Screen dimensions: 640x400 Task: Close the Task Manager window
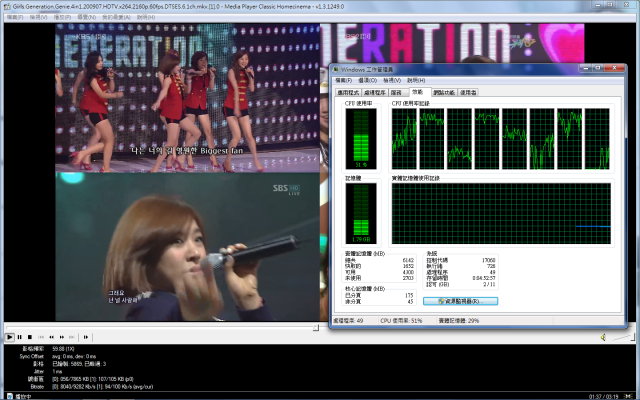tap(614, 68)
